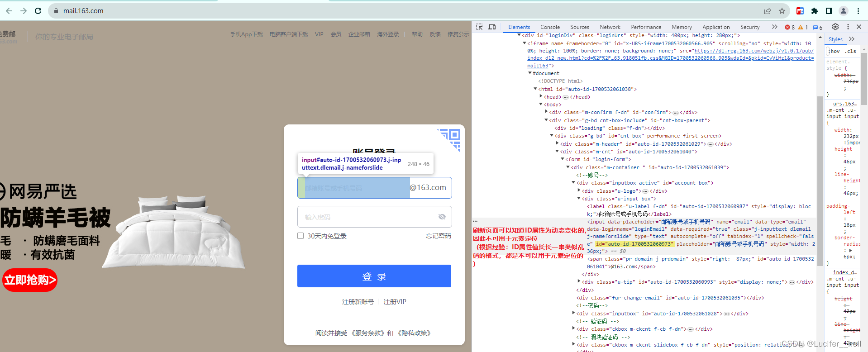Open the 服务条款 link
Image resolution: width=868 pixels, height=352 pixels.
(368, 333)
